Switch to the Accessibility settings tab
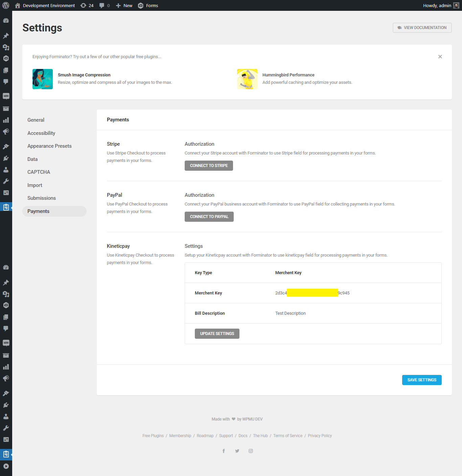This screenshot has width=462, height=476. (41, 133)
